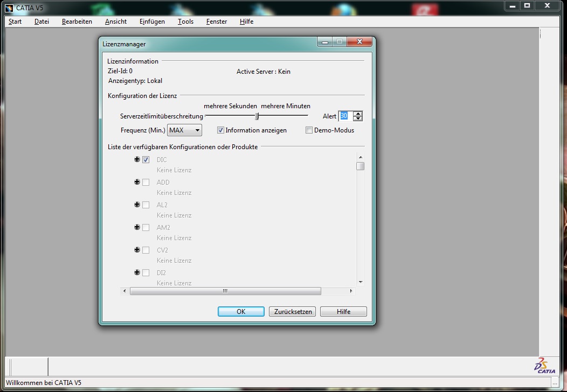Viewport: 567px width, 392px height.
Task: Expand the AL2 configuration node
Action: (137, 205)
